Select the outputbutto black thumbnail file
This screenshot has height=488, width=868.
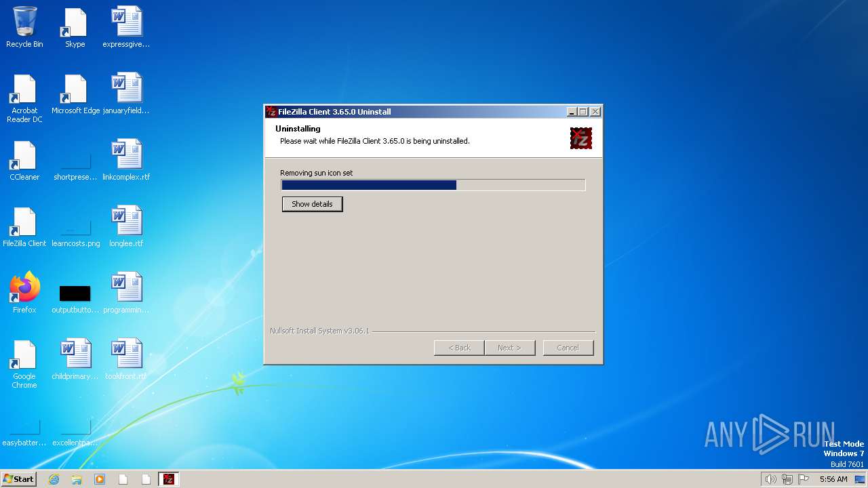point(75,298)
